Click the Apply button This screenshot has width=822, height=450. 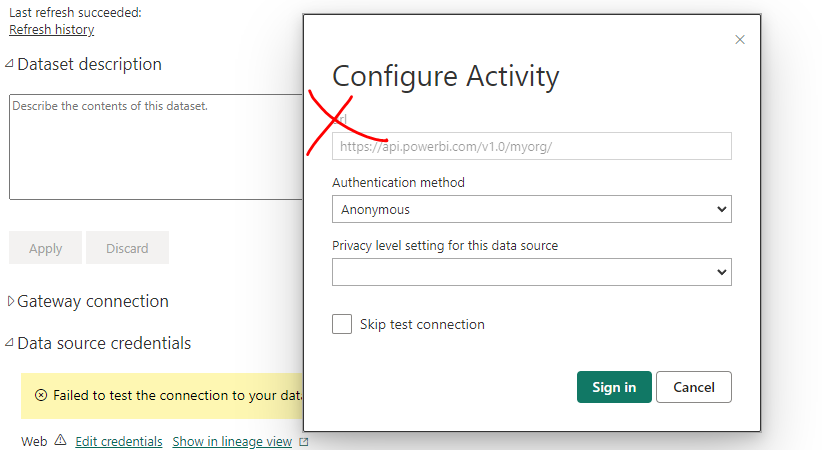[46, 248]
